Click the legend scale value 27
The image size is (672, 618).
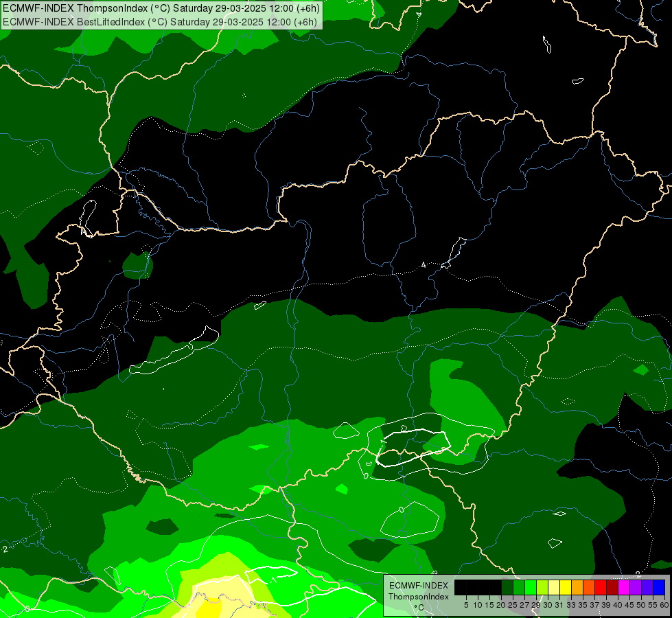pos(524,605)
